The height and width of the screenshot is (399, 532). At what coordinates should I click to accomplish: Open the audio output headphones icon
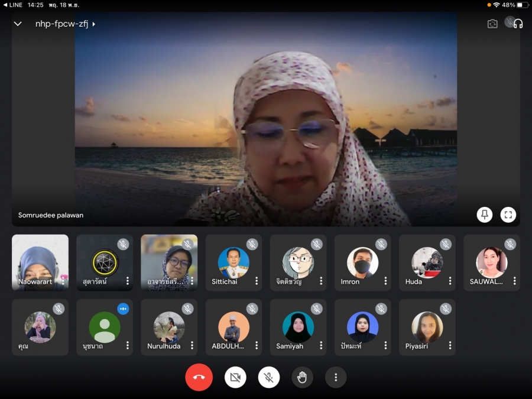click(x=518, y=24)
